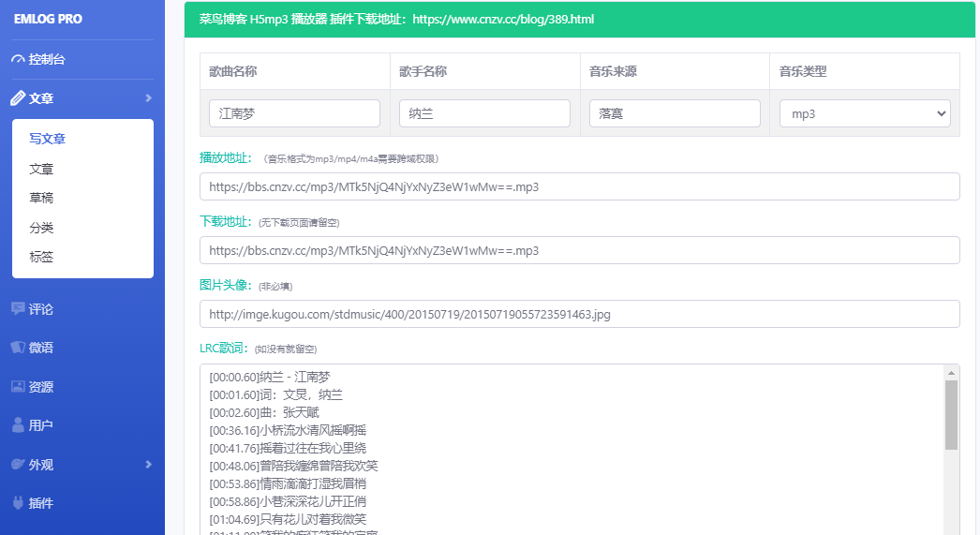Screen dimensions: 980x535
Task: Open the 音乐类型 mp3 dropdown
Action: pyautogui.click(x=865, y=113)
